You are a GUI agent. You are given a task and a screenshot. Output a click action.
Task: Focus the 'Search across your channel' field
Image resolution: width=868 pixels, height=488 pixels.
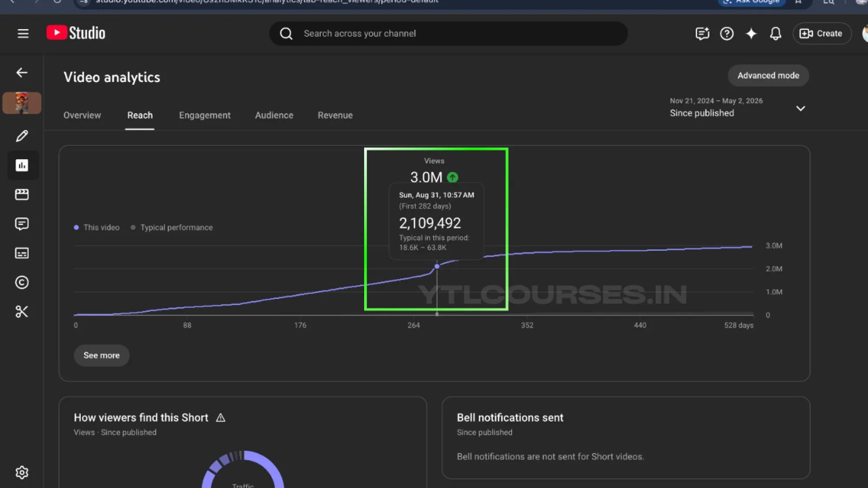point(448,33)
